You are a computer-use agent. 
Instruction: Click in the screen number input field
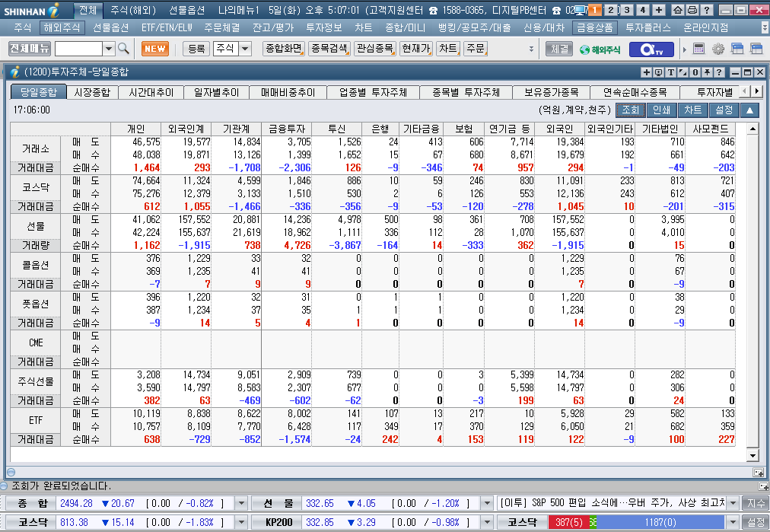point(78,49)
